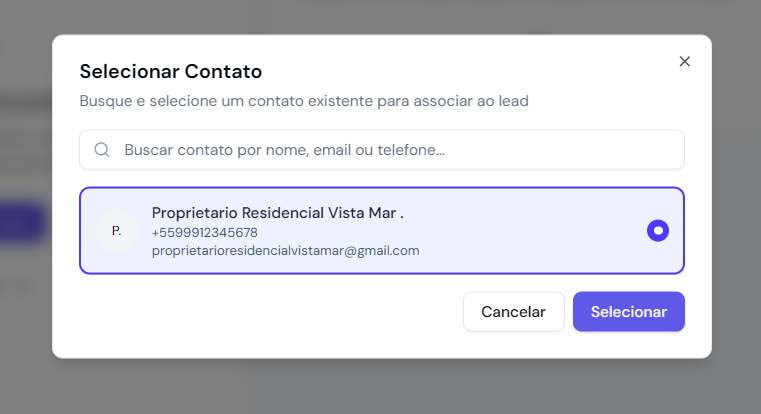Click the "Buscar contato por nome" placeholder text
The width and height of the screenshot is (761, 414).
click(284, 150)
